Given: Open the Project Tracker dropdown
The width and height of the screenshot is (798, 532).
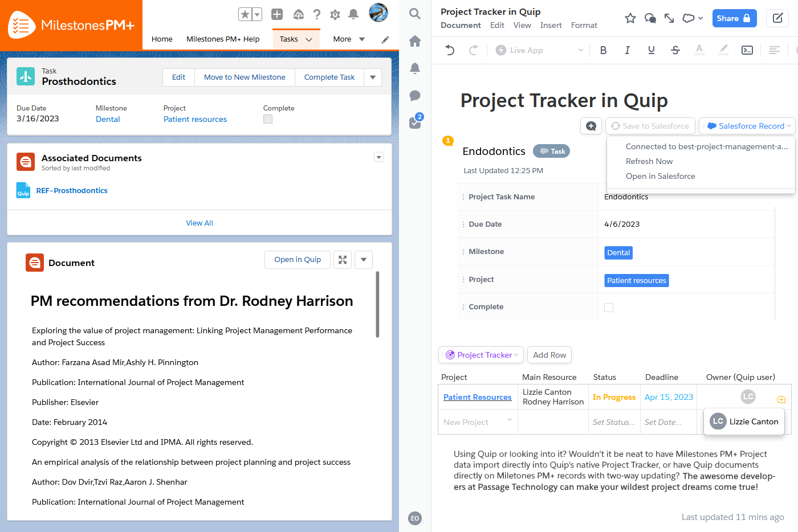Looking at the screenshot, I should [x=481, y=355].
